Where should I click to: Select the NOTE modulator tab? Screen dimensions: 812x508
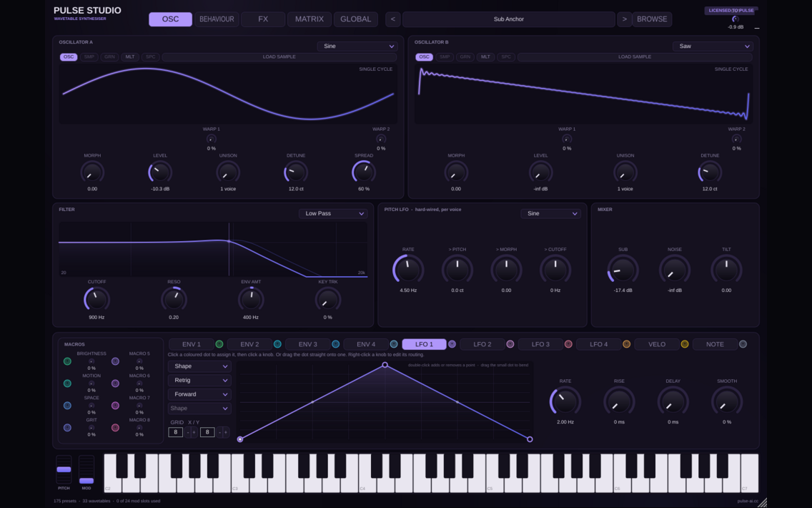pyautogui.click(x=715, y=344)
